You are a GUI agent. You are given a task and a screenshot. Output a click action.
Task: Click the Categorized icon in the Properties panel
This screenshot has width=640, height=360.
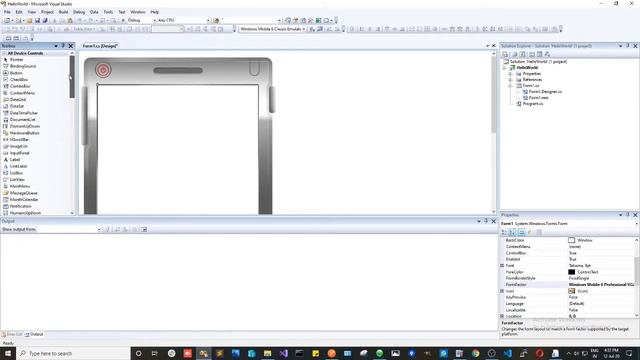(x=504, y=232)
